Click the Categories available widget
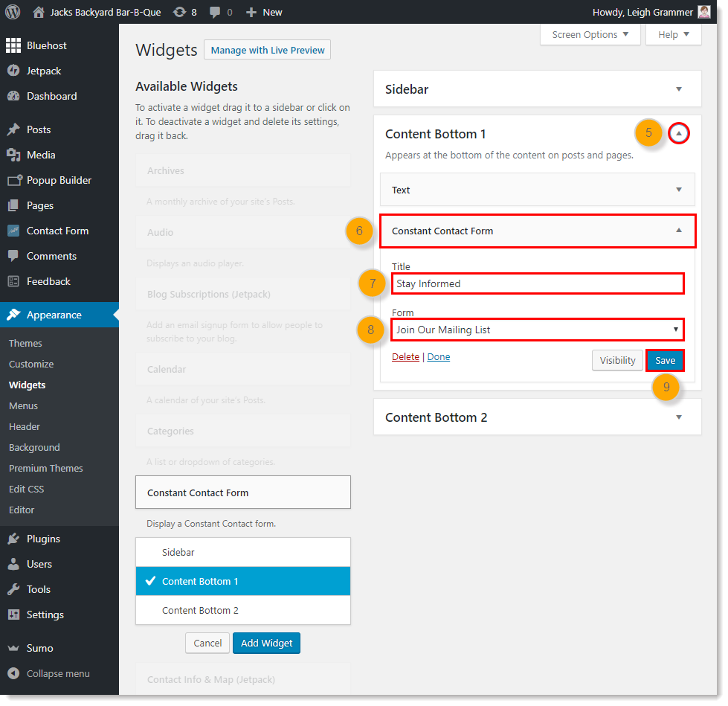The image size is (728, 706). (x=243, y=431)
